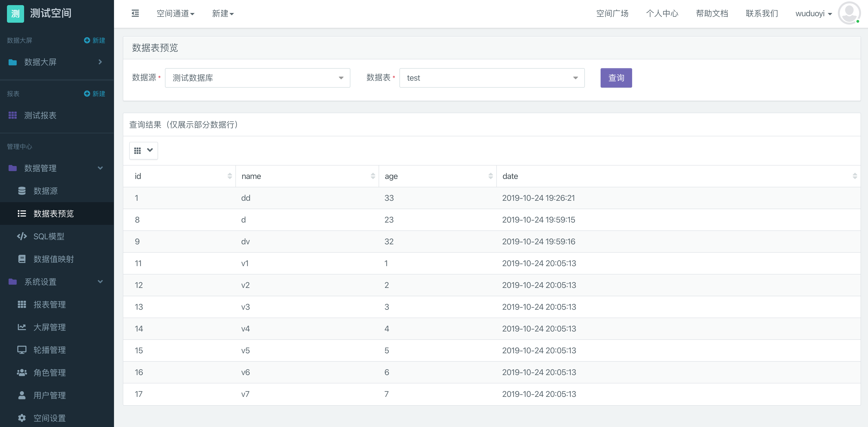This screenshot has width=868, height=427.
Task: Expand the 数据大屏 sidebar chevron
Action: (100, 62)
